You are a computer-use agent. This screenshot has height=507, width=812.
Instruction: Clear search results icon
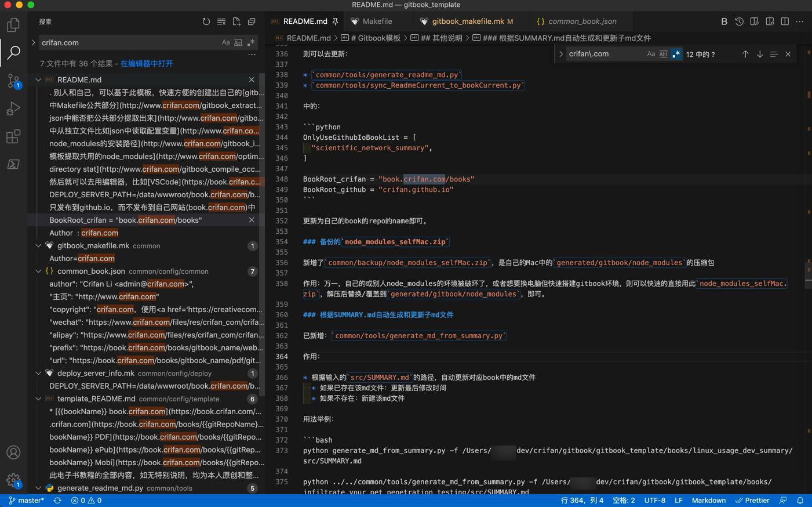coord(221,22)
